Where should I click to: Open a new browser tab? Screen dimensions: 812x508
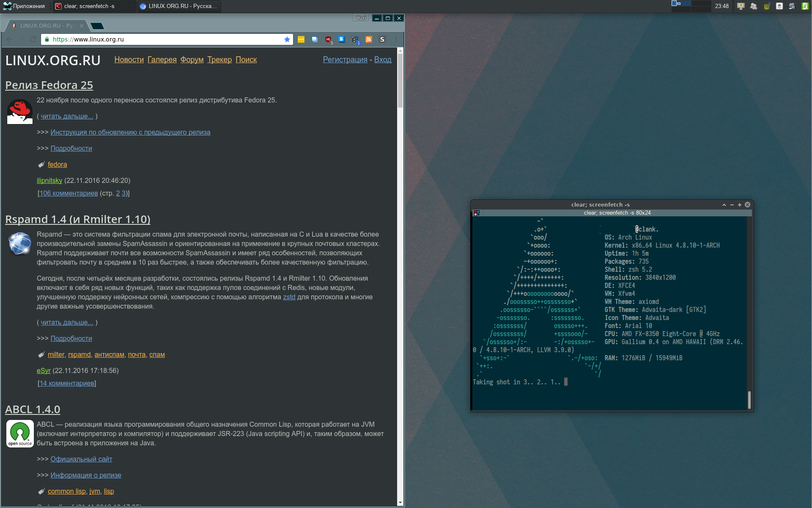(97, 26)
